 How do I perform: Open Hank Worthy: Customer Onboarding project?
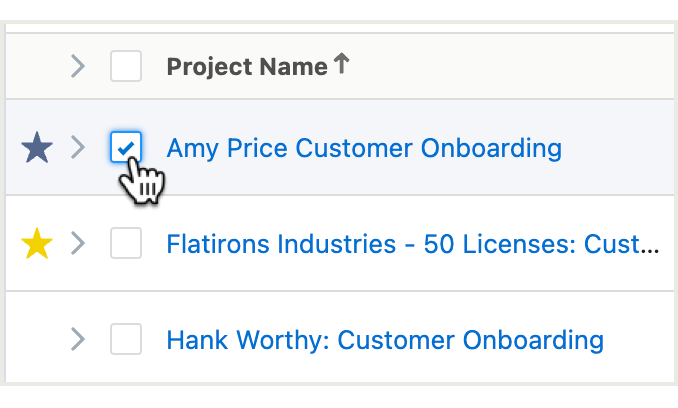coord(385,340)
